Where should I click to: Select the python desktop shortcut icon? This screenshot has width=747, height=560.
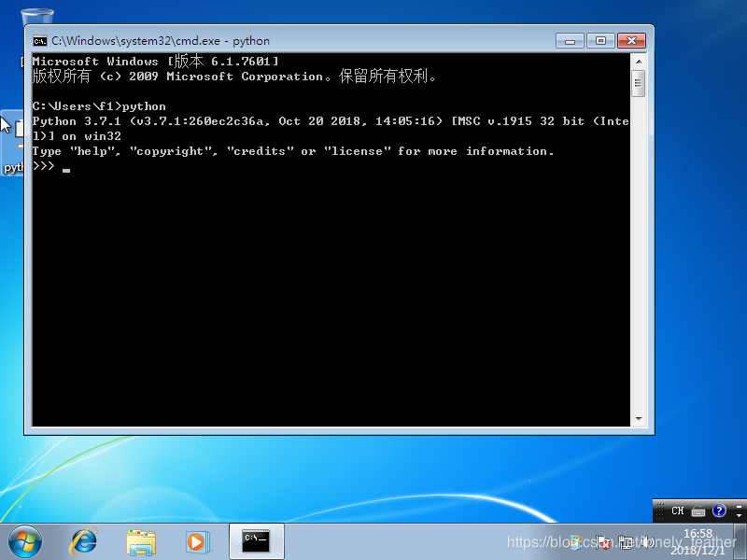click(13, 143)
